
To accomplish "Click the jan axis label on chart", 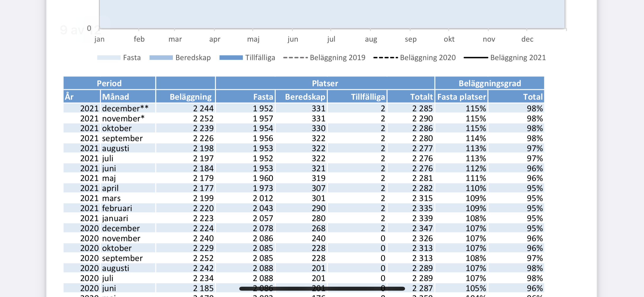I will (99, 39).
